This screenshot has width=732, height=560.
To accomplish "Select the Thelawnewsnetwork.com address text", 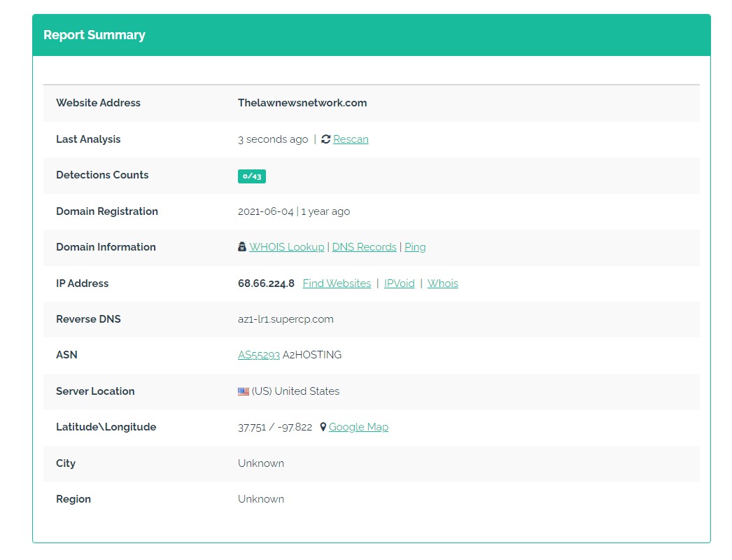I will point(302,103).
